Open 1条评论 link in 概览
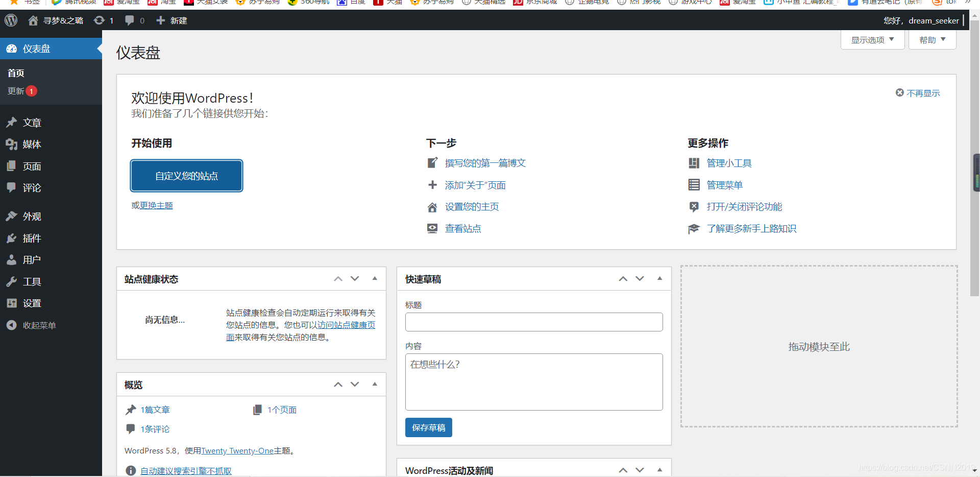 pyautogui.click(x=155, y=429)
